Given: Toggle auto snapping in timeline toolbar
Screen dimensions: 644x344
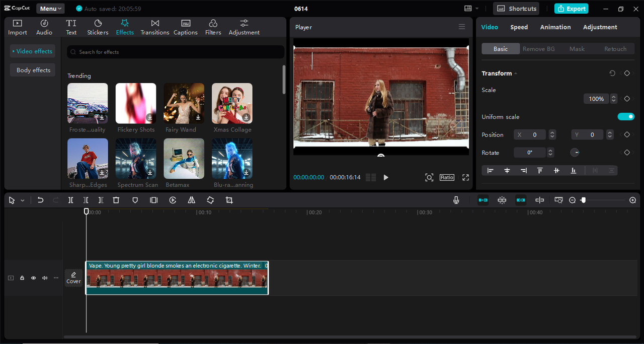Looking at the screenshot, I should 502,200.
